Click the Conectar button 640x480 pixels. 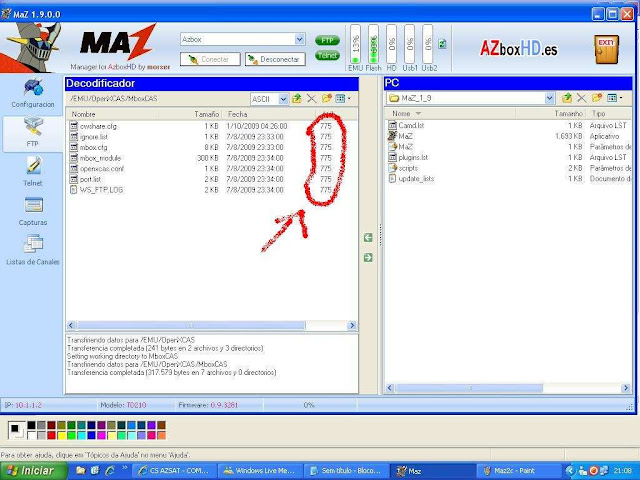[210, 59]
